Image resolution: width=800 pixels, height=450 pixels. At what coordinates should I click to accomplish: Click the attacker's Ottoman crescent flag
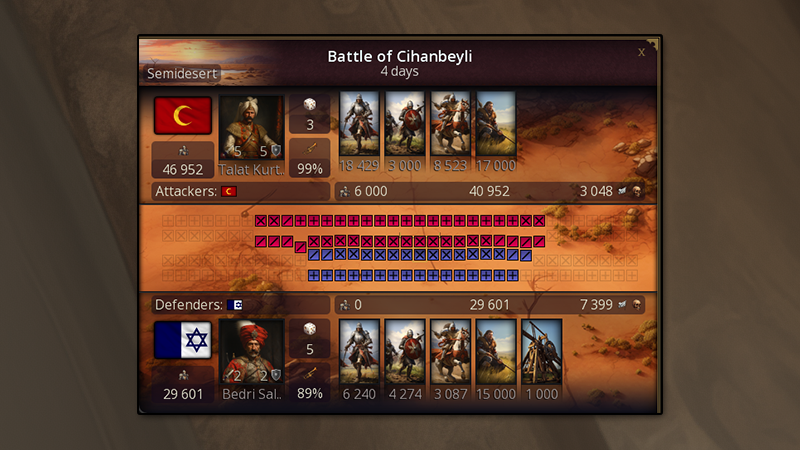[183, 115]
